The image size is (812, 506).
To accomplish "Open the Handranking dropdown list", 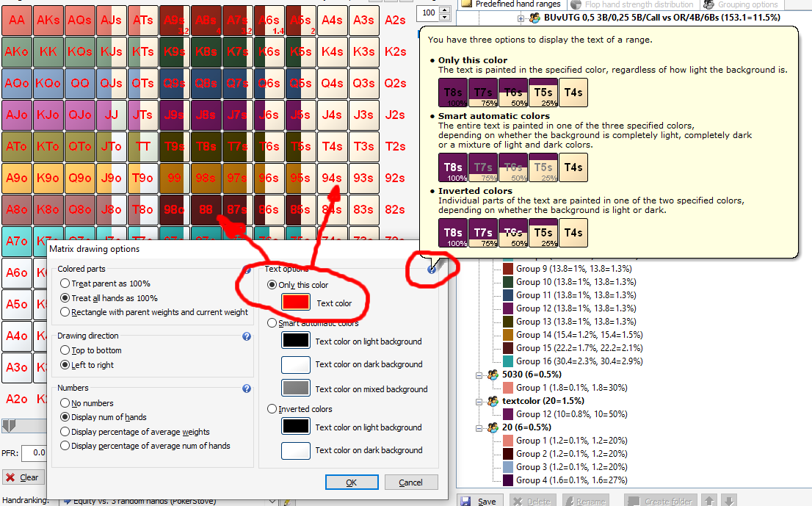I will pyautogui.click(x=272, y=501).
